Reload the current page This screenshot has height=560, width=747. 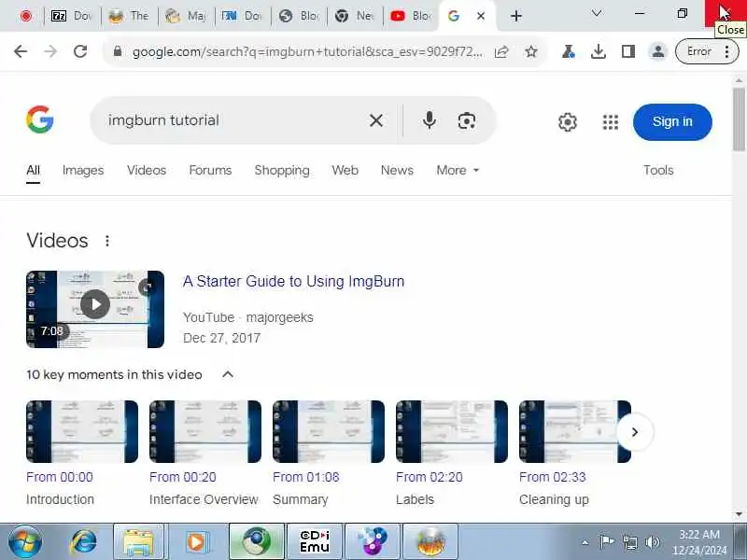80,51
